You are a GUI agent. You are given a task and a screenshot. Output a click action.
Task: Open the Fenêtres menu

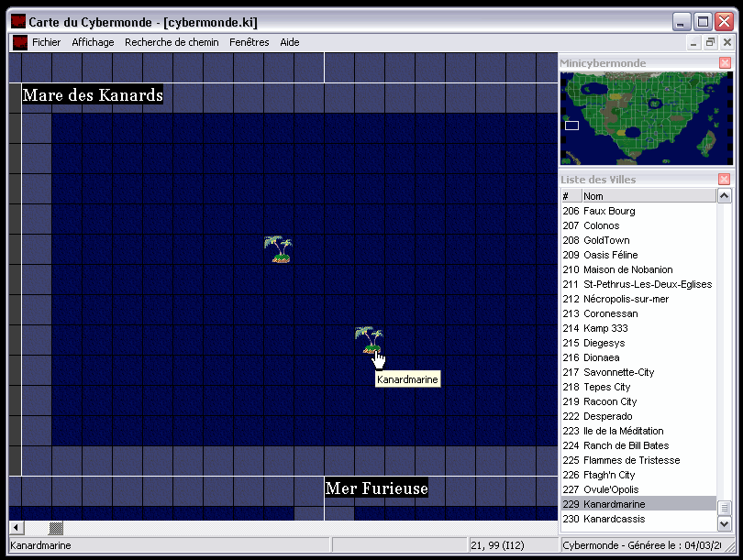250,42
